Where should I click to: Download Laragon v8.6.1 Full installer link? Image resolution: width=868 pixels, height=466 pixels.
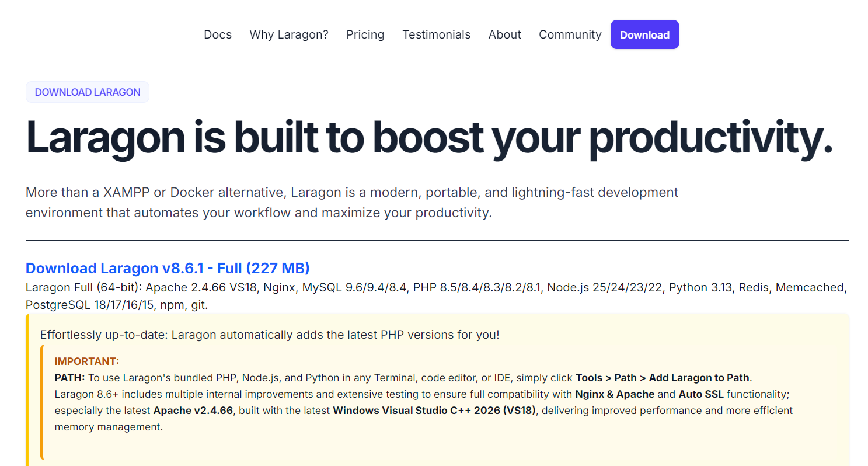pos(168,268)
